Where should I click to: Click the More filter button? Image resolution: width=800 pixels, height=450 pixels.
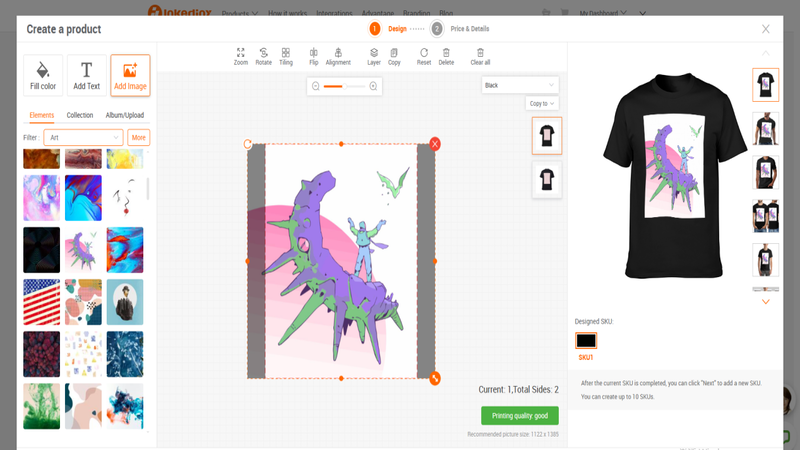138,138
